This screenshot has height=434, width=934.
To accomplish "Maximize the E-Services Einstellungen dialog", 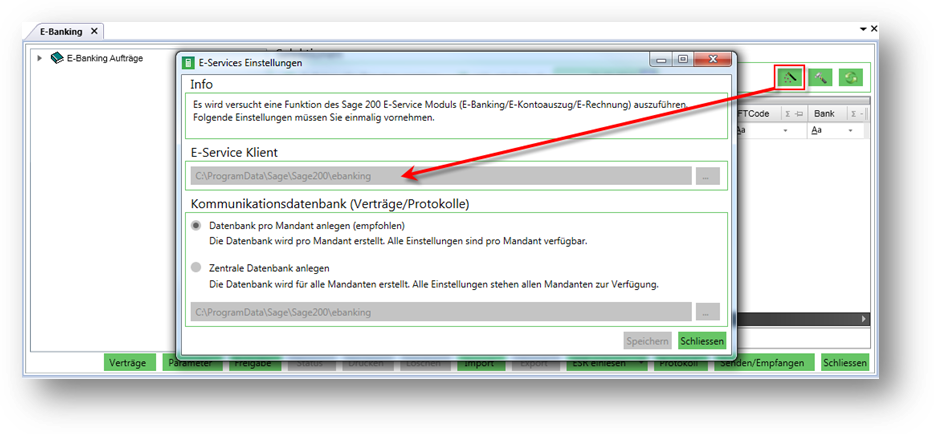I will tap(683, 60).
